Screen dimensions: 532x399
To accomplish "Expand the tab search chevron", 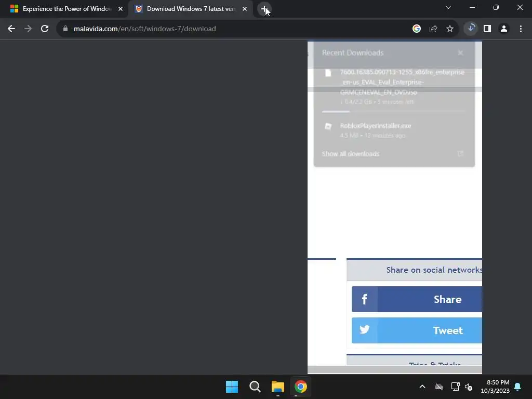I will tap(448, 7).
